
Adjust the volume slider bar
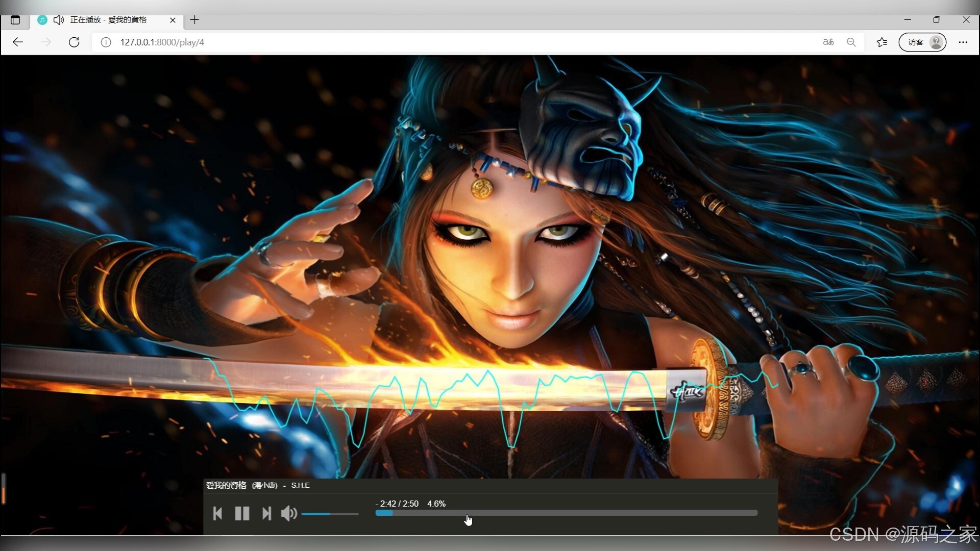[330, 514]
